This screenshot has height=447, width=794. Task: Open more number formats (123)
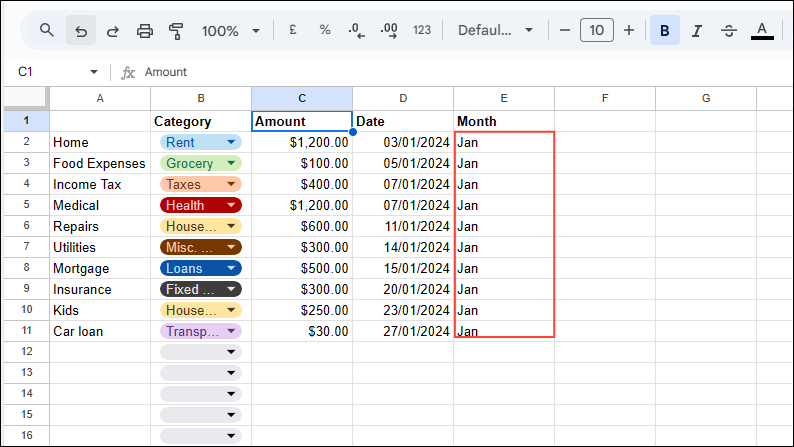click(421, 30)
